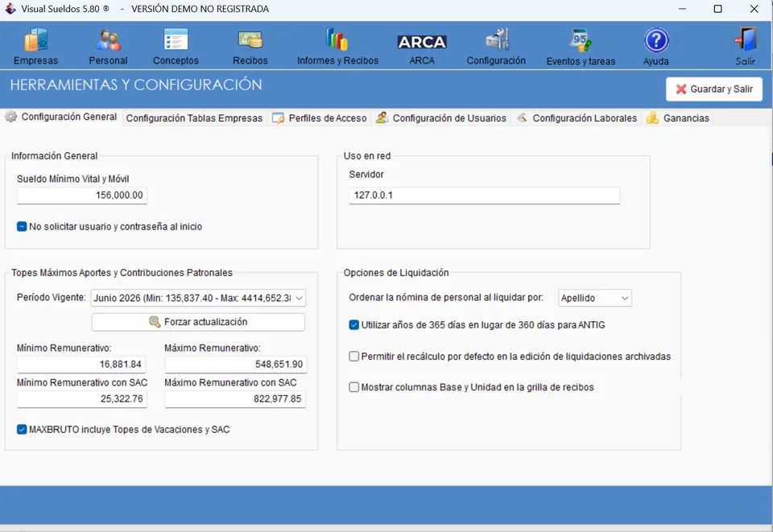
Task: Open the ARCA toolbar icon
Action: tap(422, 43)
